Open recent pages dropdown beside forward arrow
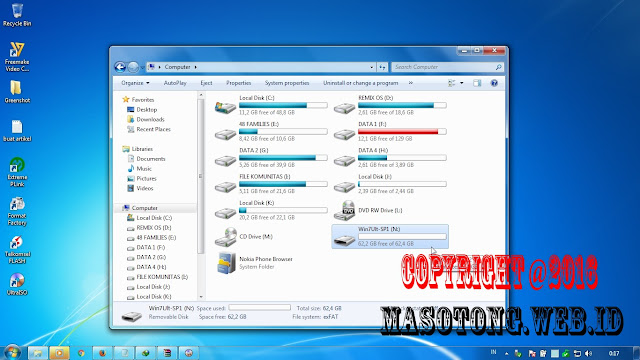 click(x=142, y=67)
